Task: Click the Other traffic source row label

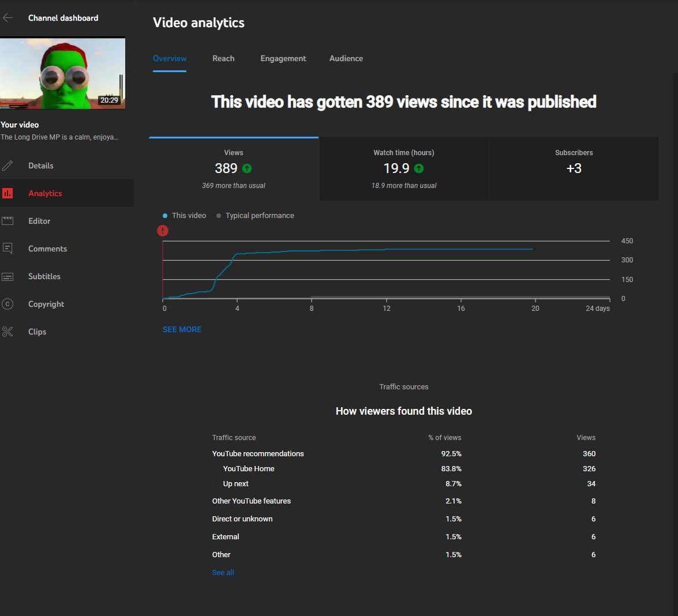Action: pyautogui.click(x=221, y=555)
